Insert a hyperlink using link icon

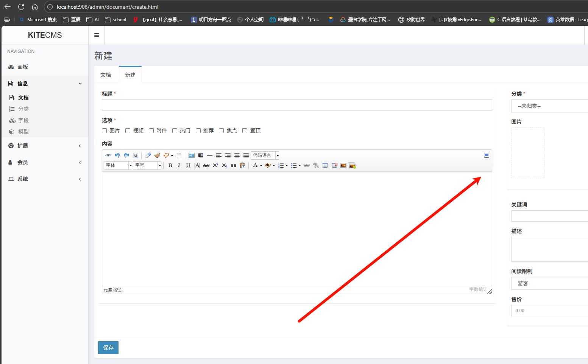[307, 165]
